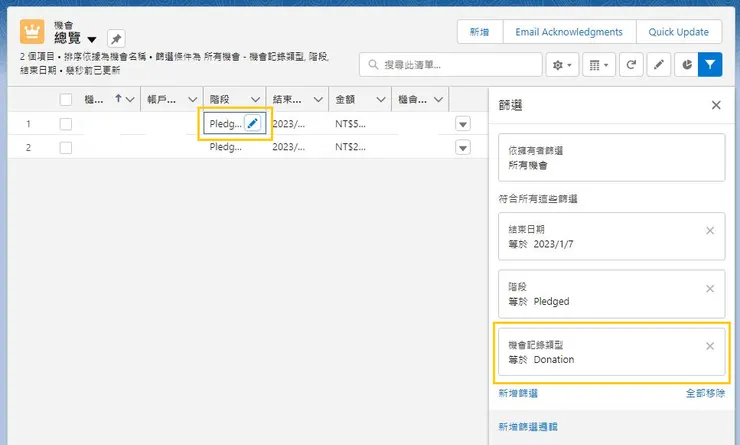Open the 總覽 list view dropdown
Screen dimensions: 740x445
tap(92, 39)
